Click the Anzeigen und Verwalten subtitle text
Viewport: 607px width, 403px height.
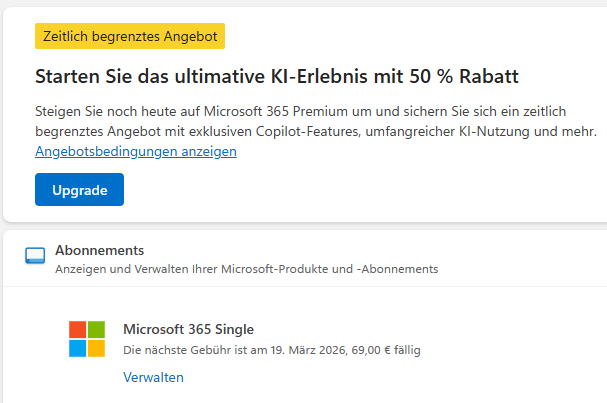tap(246, 269)
